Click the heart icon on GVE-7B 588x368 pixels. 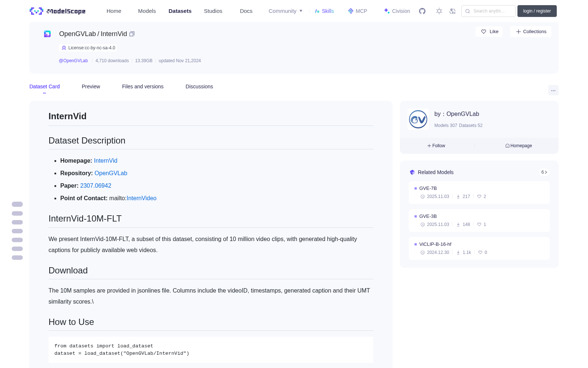[x=479, y=197]
